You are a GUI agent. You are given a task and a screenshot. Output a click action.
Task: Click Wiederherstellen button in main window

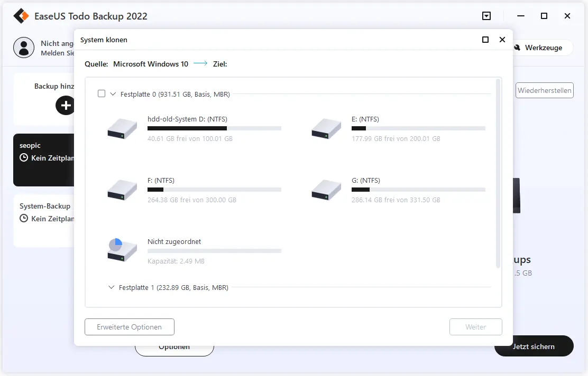coord(545,90)
